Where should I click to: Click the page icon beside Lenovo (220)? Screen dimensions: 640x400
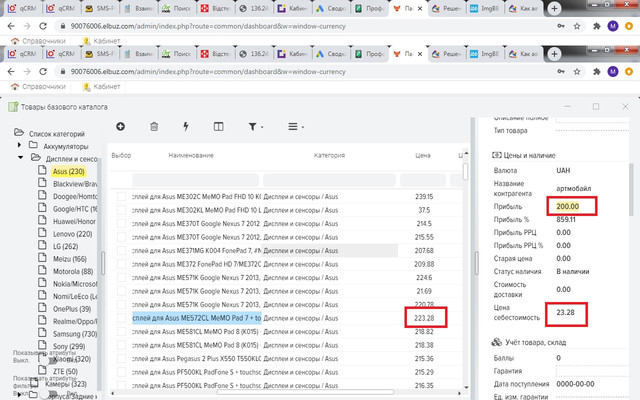[x=42, y=233]
